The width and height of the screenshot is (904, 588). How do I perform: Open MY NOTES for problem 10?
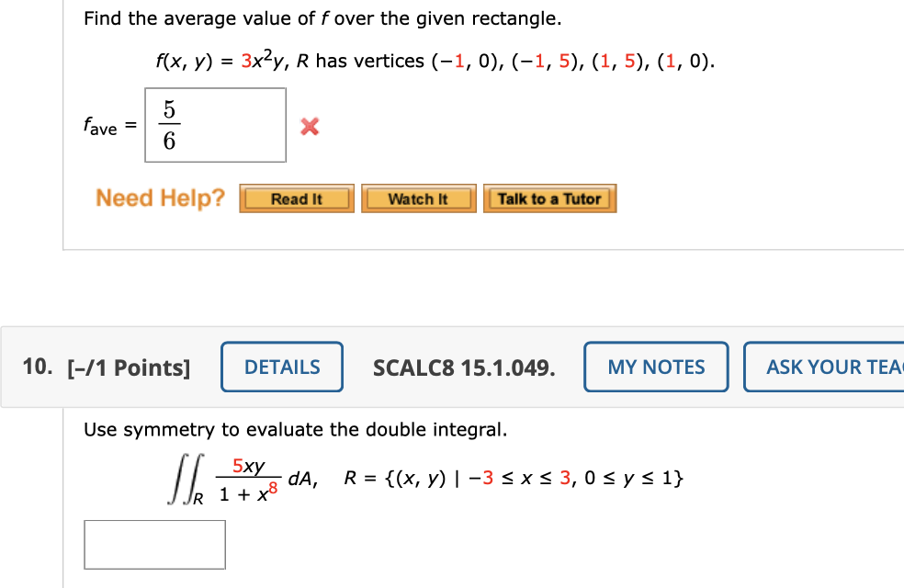[655, 367]
